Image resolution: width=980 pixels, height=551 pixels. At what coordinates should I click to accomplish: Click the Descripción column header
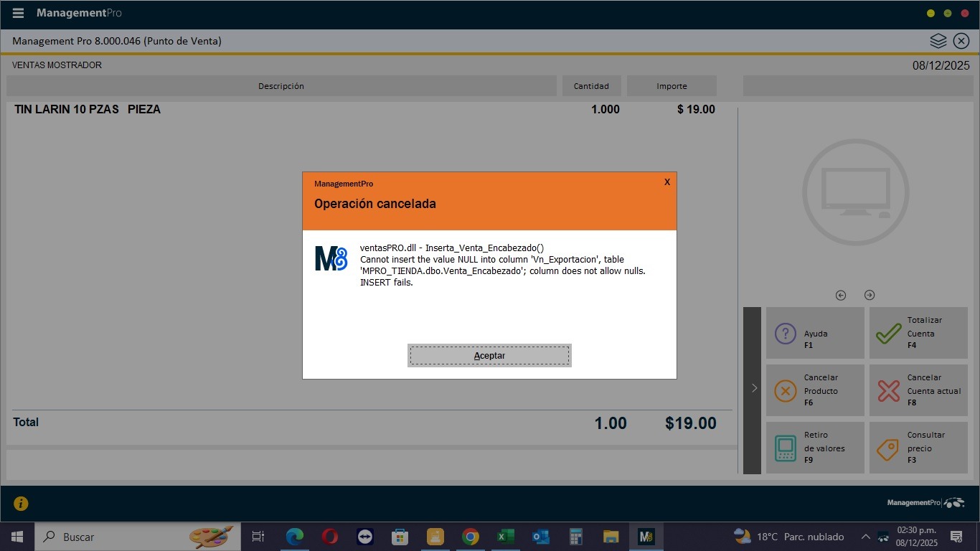(281, 86)
